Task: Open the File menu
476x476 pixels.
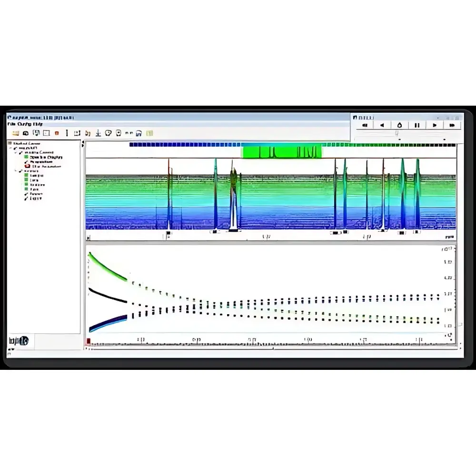Action: pyautogui.click(x=10, y=124)
